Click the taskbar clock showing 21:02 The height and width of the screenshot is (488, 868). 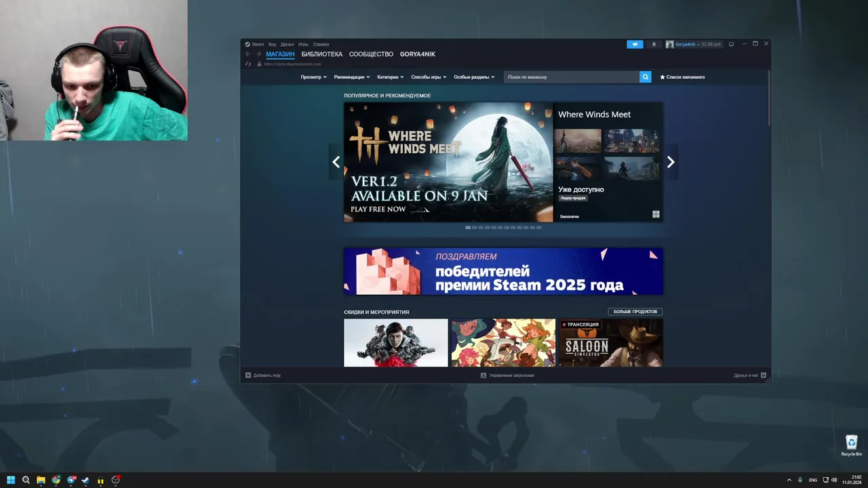pos(852,480)
